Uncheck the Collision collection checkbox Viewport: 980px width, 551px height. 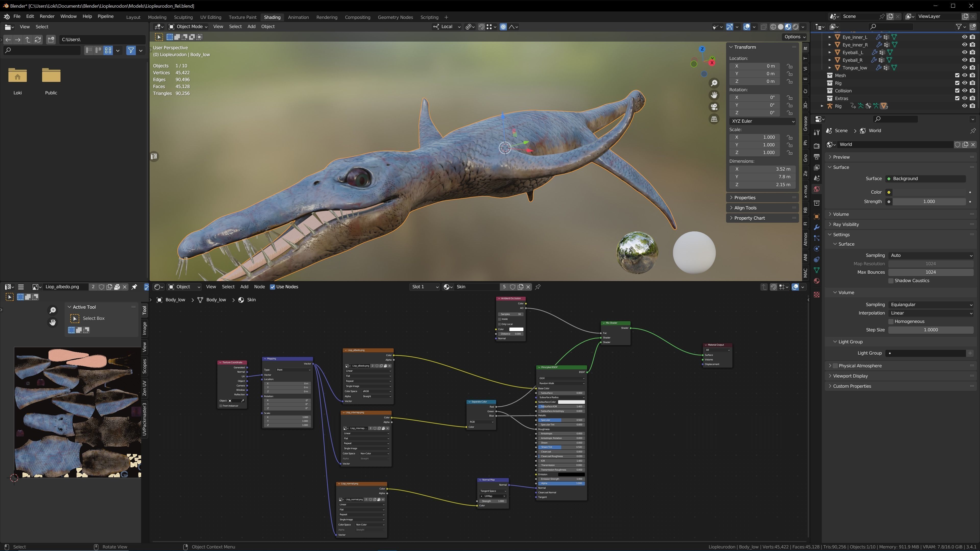(x=957, y=91)
